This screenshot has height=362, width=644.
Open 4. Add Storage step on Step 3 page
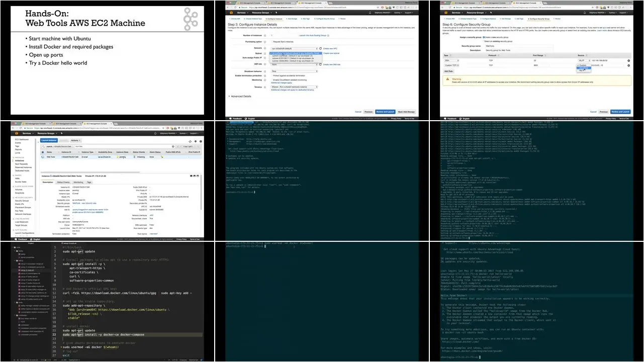[x=292, y=19]
